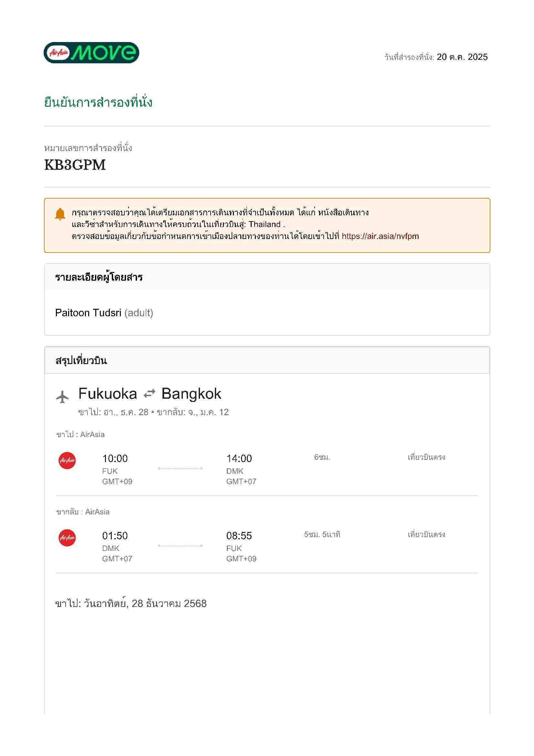Click return arrival time 08:55
Image resolution: width=534 pixels, height=756 pixels.
click(x=239, y=536)
